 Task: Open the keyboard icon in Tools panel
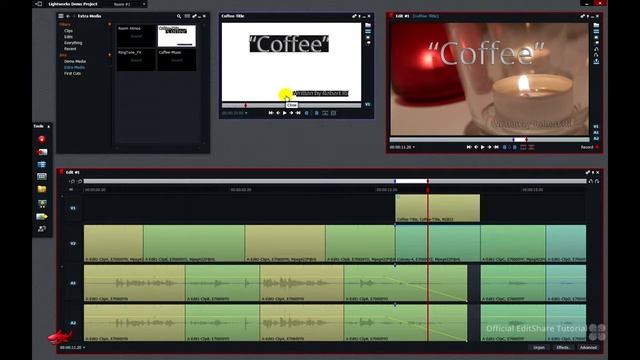tap(42, 177)
